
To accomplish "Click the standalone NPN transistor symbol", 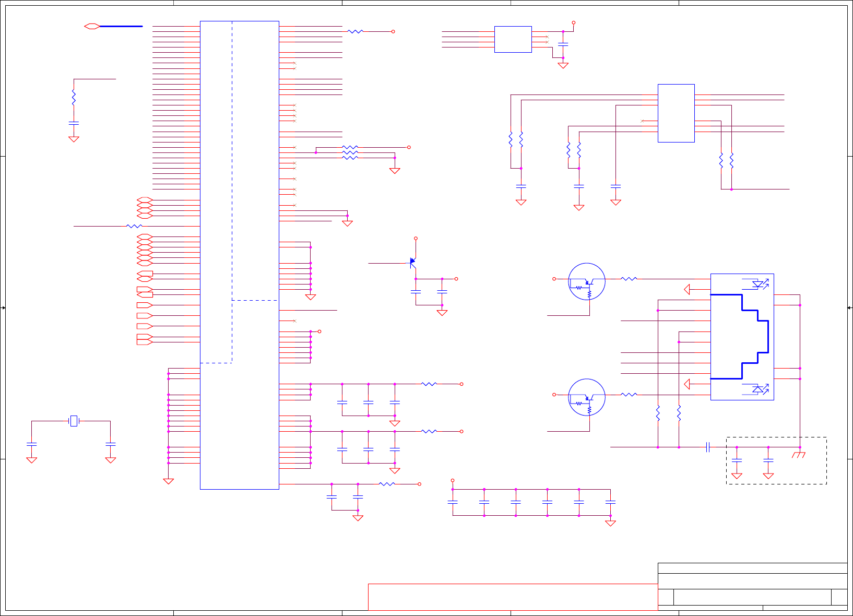I will [412, 263].
